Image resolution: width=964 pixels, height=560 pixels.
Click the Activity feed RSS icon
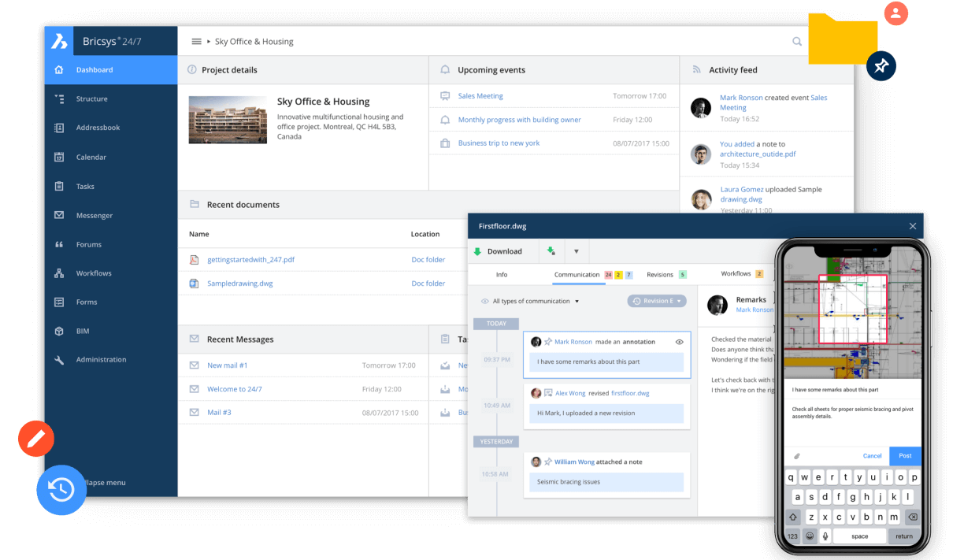[696, 69]
